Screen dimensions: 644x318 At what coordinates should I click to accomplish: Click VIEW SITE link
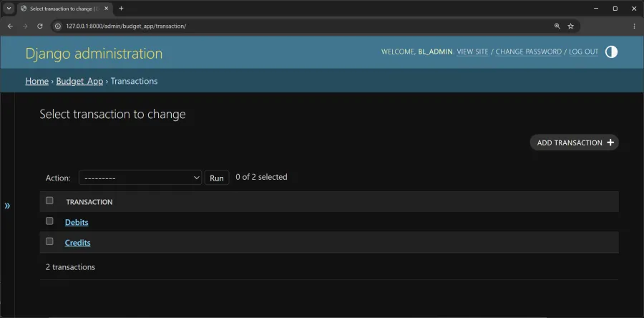[473, 52]
